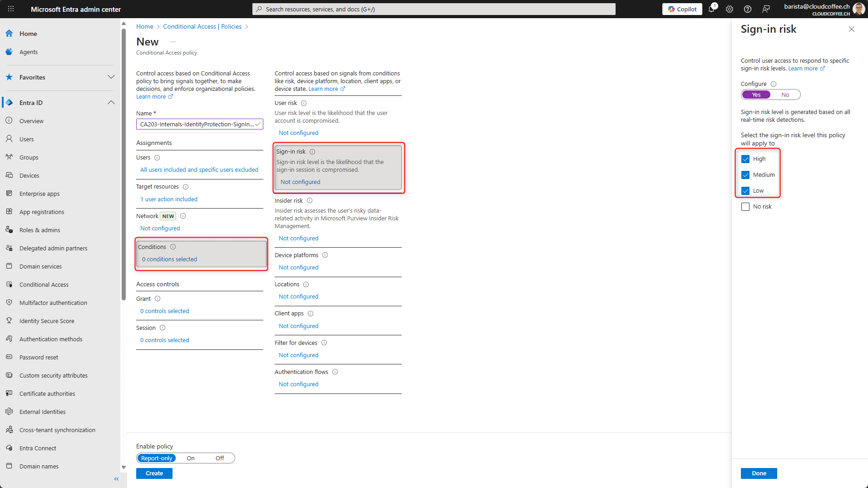Collapse the Entra ID section
868x488 pixels.
111,102
